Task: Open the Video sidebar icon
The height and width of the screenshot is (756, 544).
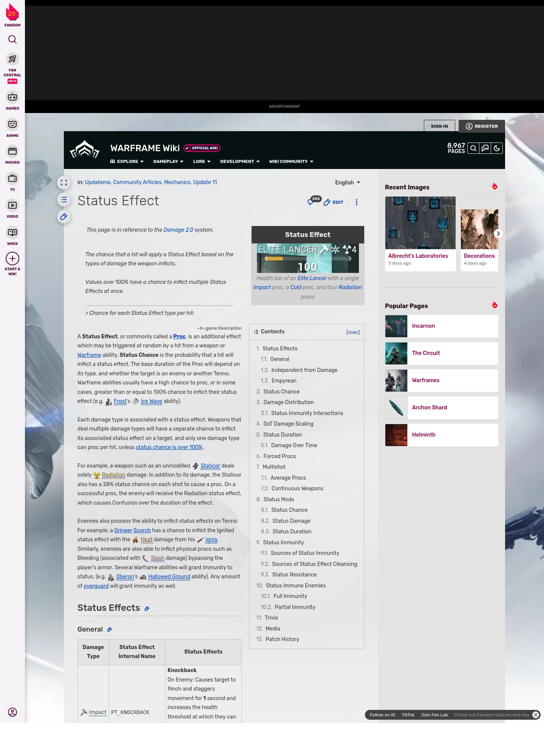Action: (x=12, y=205)
